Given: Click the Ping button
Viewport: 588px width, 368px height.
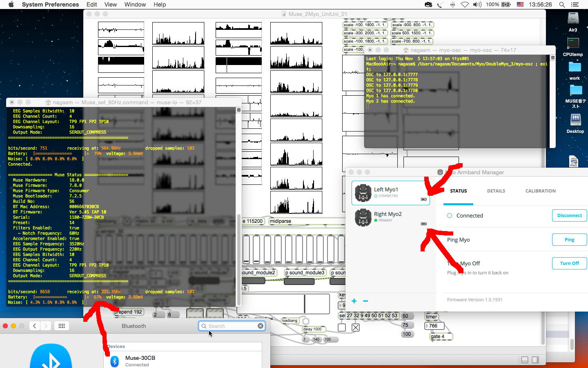Looking at the screenshot, I should coord(569,240).
